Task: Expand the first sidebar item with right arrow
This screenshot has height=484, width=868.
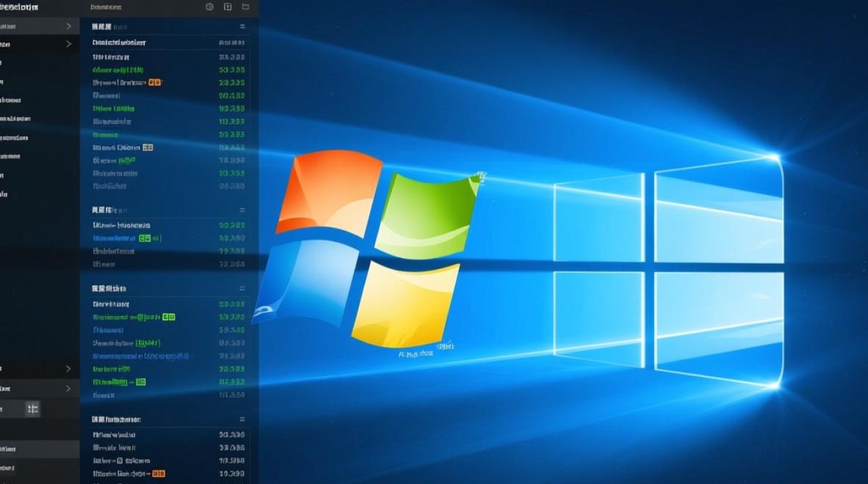Action: coord(67,26)
